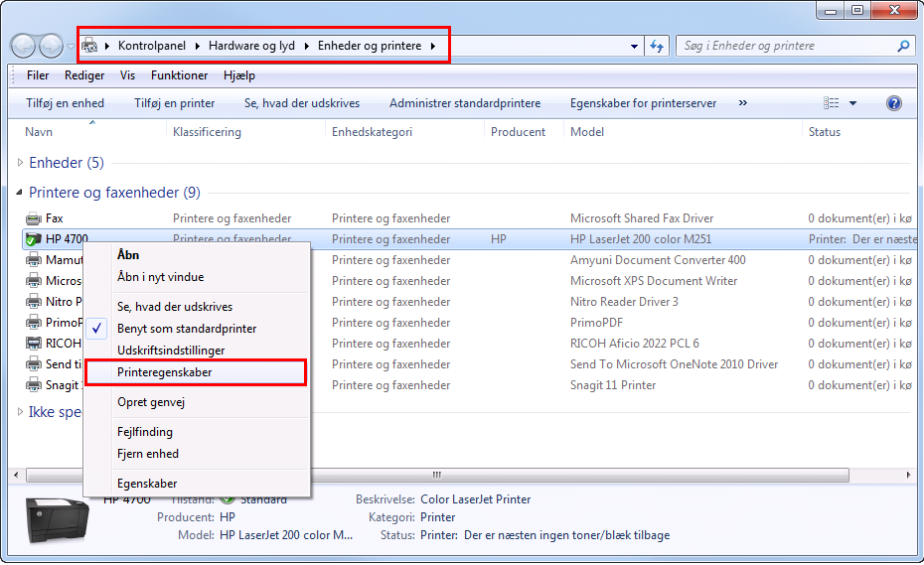Screen dimensions: 924x565
Task: Click the devices icon in address bar
Action: coord(89,46)
